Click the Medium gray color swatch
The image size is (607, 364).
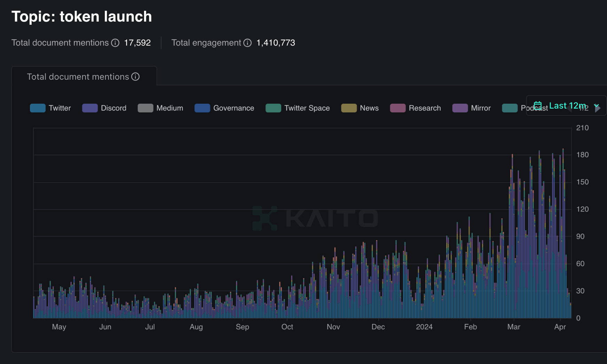[145, 108]
